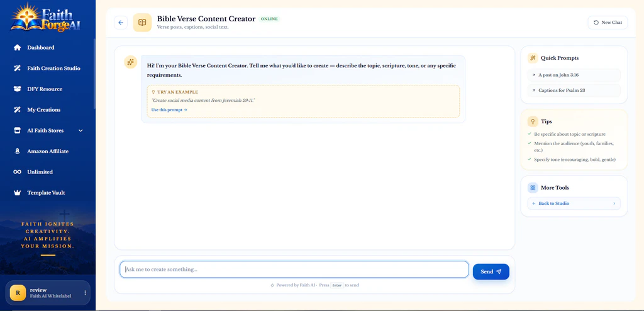
Task: Click the Unlimited infinity icon
Action: [x=17, y=172]
